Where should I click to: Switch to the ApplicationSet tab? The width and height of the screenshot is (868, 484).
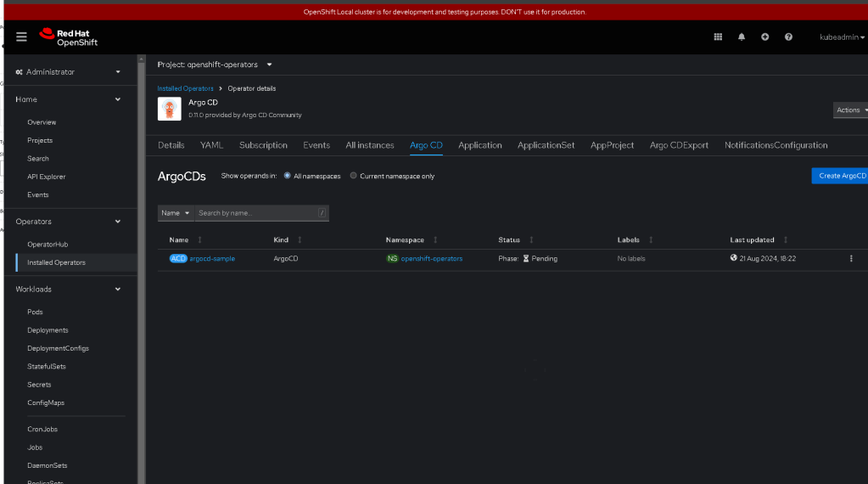point(546,145)
